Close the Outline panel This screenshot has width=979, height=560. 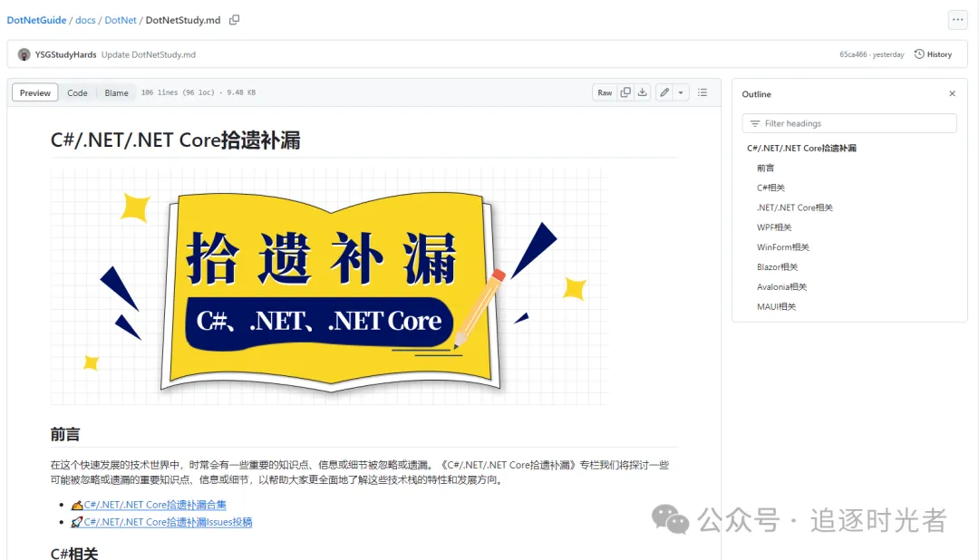952,93
